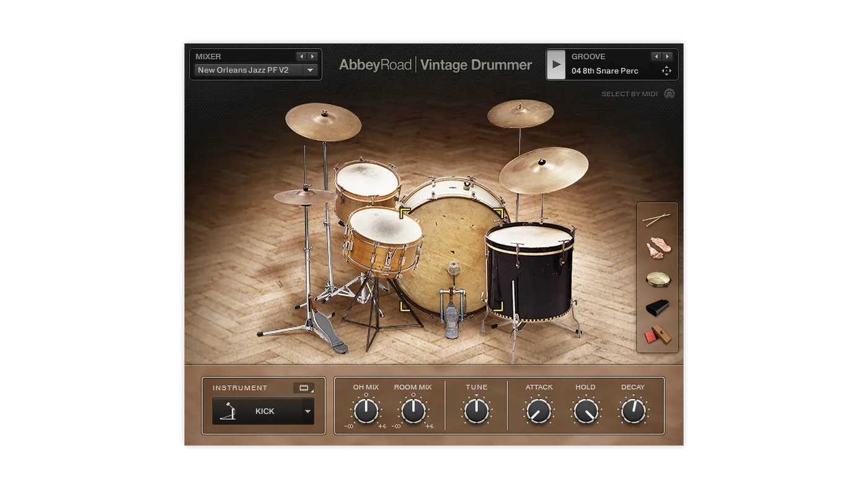This screenshot has width=868, height=489.
Task: Click the SELECT BY MIDI label
Action: coord(629,94)
